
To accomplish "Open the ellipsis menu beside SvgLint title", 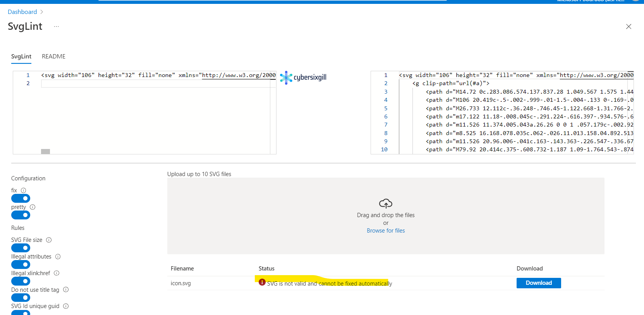I will pos(57,26).
